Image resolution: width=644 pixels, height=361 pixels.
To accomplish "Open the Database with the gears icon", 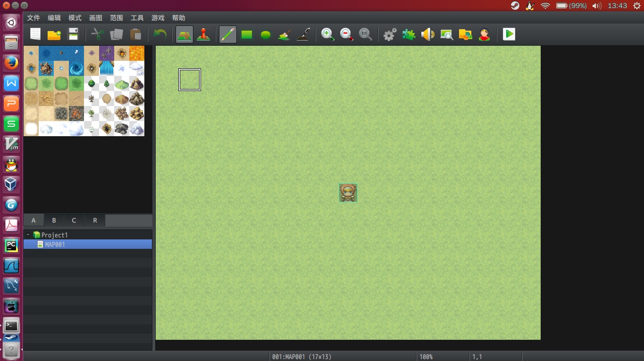I will (390, 34).
